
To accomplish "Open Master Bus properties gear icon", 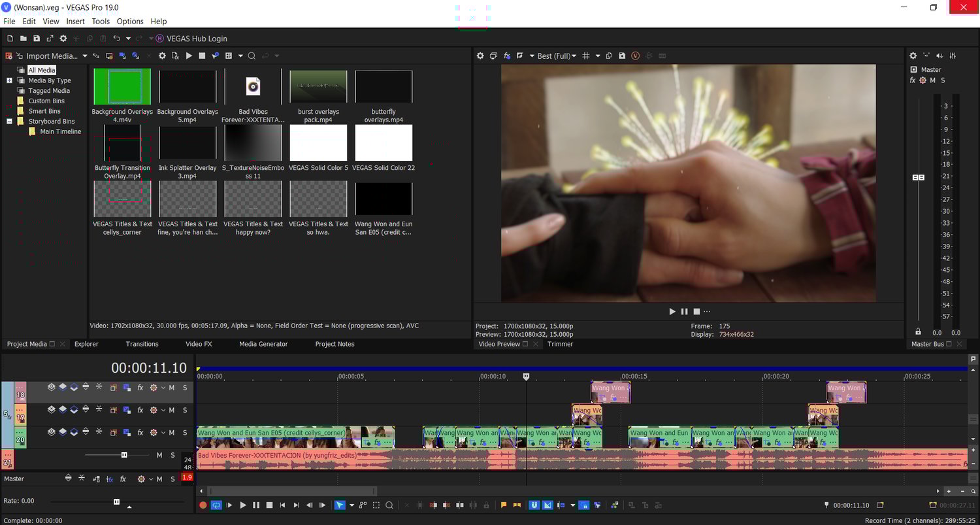I will [x=913, y=56].
